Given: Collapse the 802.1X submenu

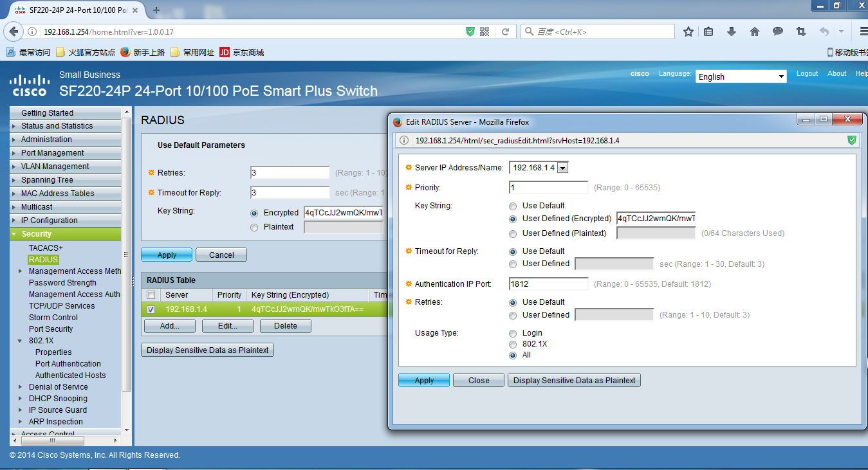Looking at the screenshot, I should (x=20, y=341).
